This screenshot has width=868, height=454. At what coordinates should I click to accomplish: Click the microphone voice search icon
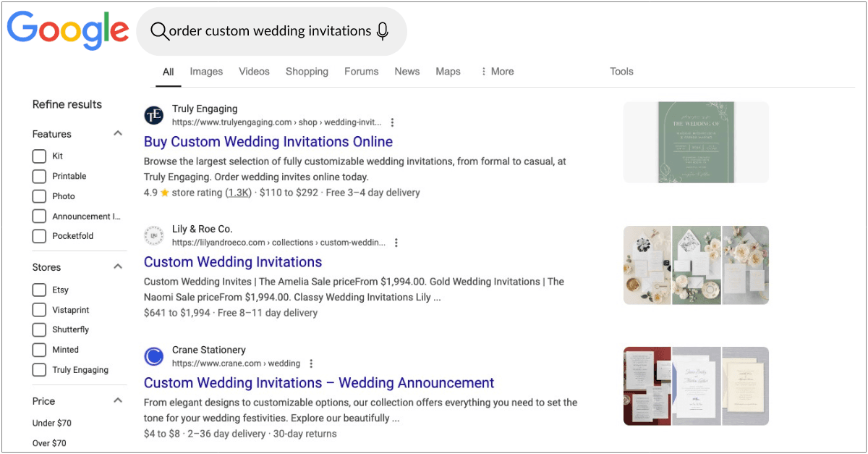click(383, 31)
